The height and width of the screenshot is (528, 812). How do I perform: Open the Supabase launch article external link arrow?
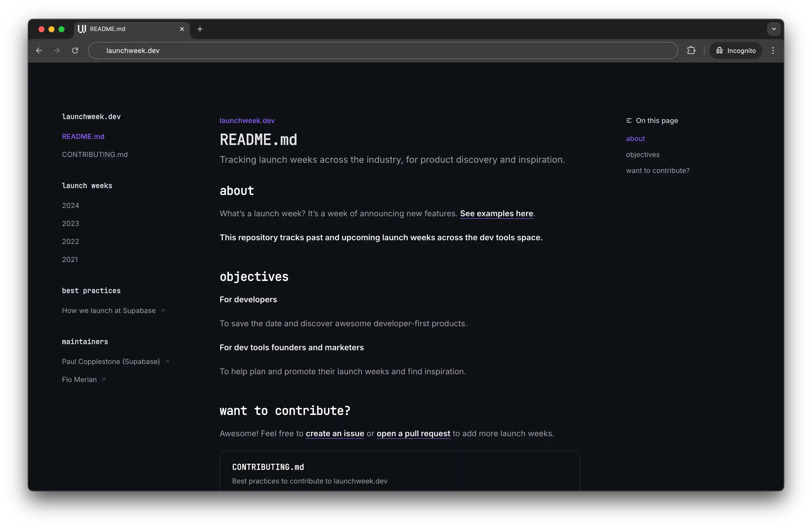point(163,310)
